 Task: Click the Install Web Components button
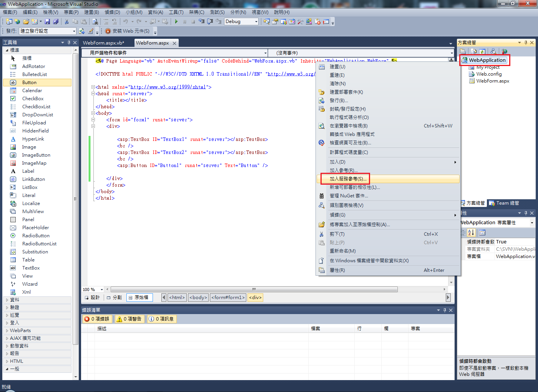click(x=127, y=31)
